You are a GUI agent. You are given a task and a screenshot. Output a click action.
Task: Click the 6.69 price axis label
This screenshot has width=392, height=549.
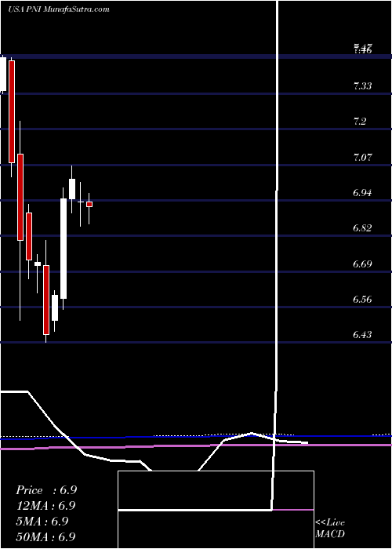click(x=362, y=264)
